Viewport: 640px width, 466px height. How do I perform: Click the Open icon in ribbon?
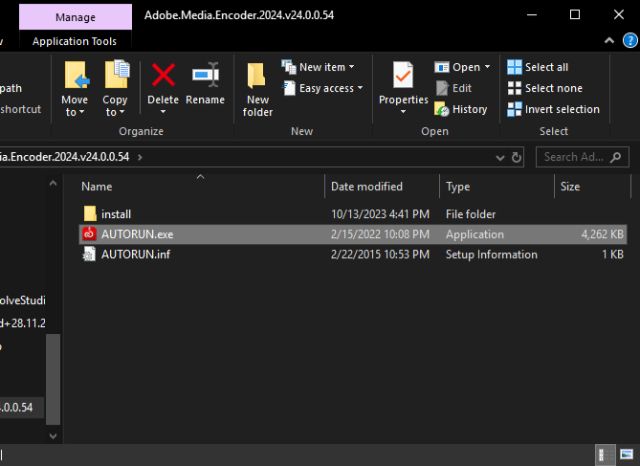pos(442,67)
